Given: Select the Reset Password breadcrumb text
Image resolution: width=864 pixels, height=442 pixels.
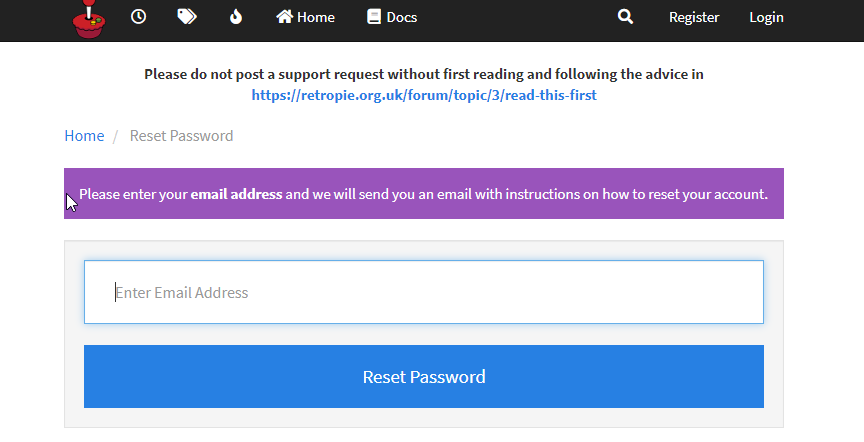Looking at the screenshot, I should click(x=181, y=136).
